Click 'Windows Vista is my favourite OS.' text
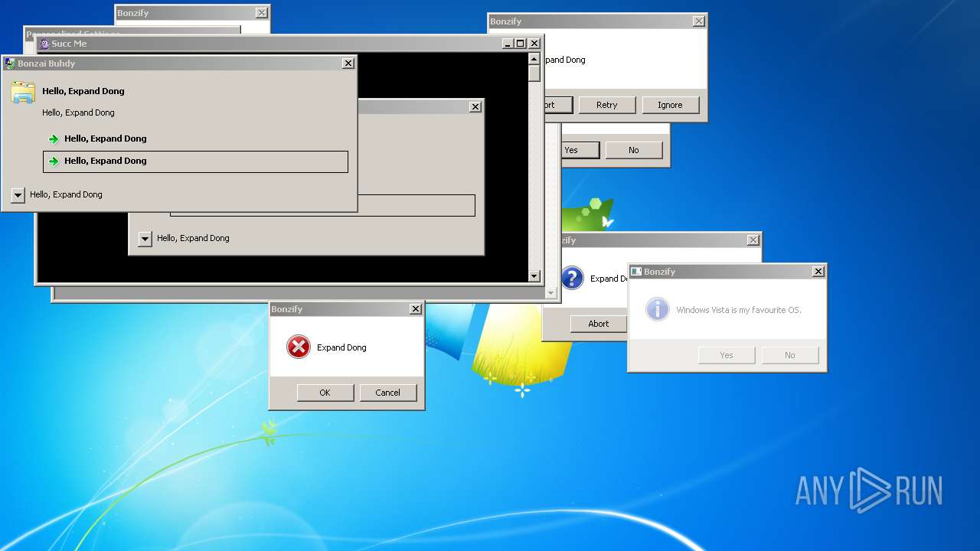The image size is (980, 551). pyautogui.click(x=739, y=310)
